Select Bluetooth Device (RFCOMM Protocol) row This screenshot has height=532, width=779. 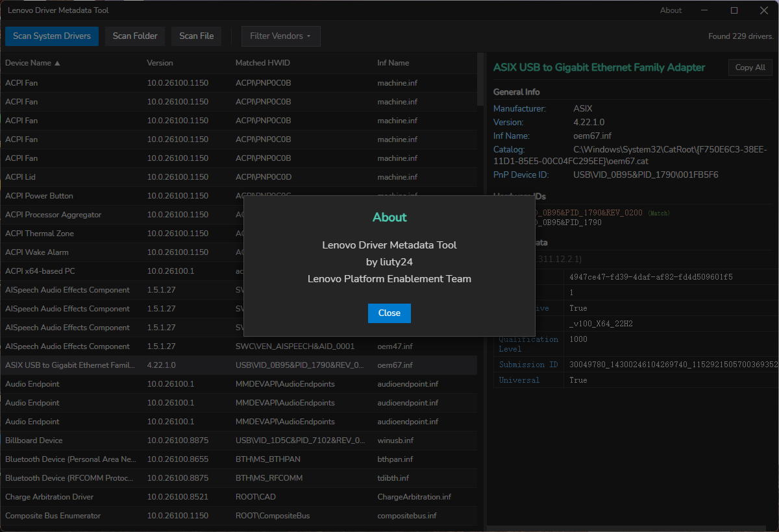click(238, 478)
